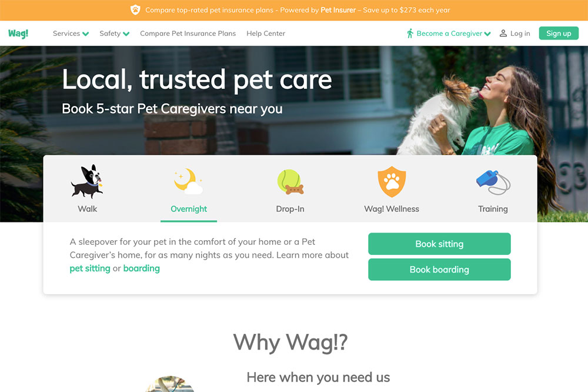588x392 pixels.
Task: Click the walking person Caregiver icon
Action: click(410, 34)
